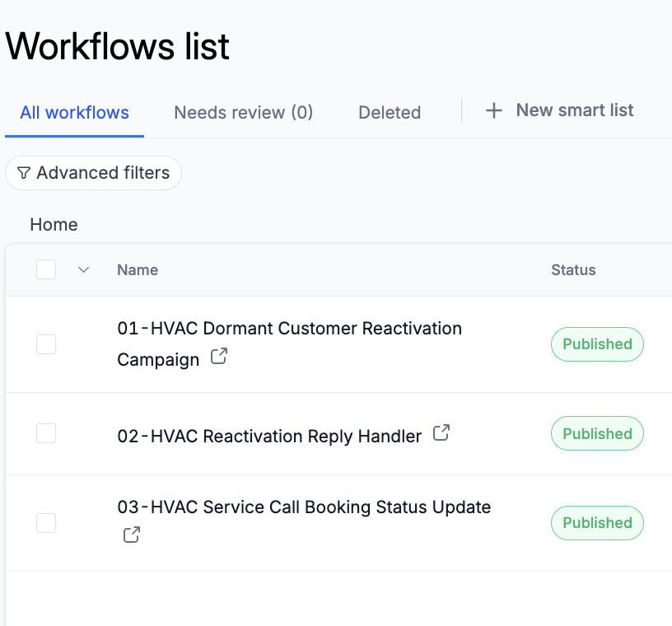Viewport: 672px width, 626px height.
Task: Click Published badge of 02-HVAC Reactivation Reply Handler row
Action: click(597, 433)
